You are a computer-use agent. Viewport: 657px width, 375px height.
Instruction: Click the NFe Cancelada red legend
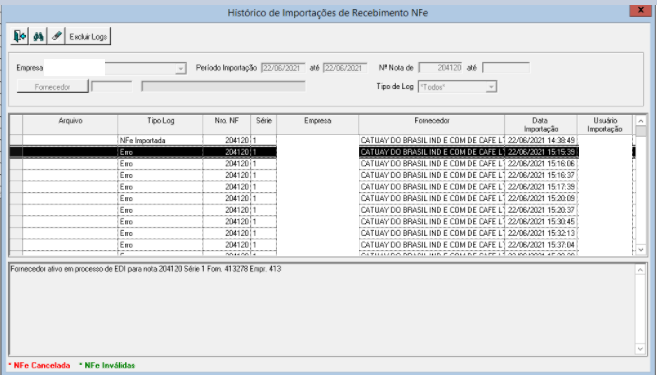[39, 365]
